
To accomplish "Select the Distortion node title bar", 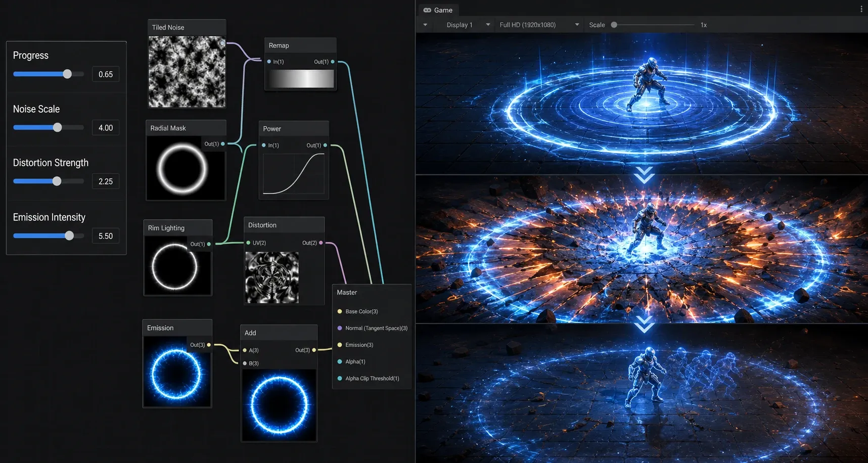I will [x=284, y=225].
